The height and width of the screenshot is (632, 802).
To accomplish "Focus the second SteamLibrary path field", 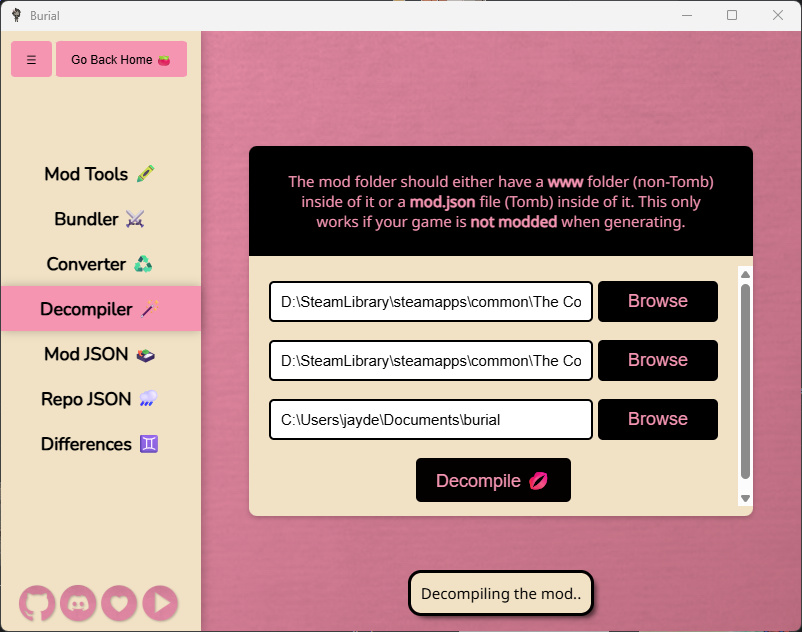I will 431,360.
